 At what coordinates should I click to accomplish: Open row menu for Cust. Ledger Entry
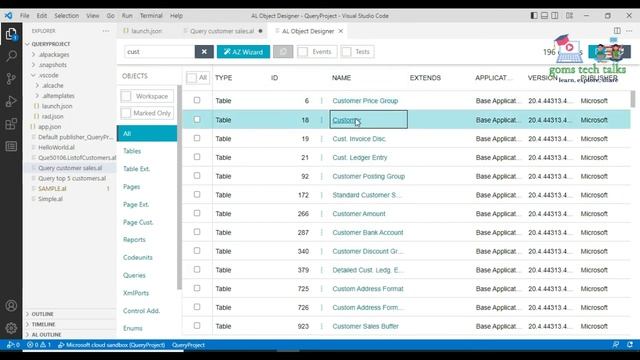click(322, 158)
